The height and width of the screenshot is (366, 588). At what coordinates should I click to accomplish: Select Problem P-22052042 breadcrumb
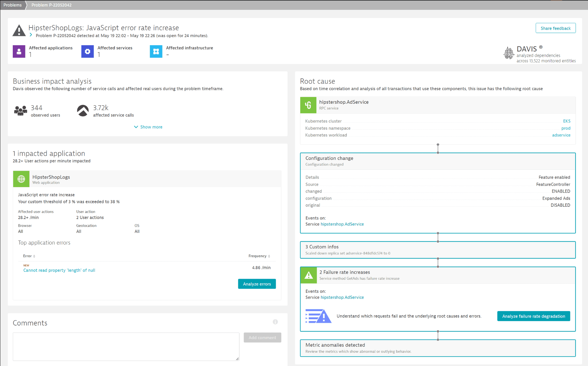pos(51,5)
